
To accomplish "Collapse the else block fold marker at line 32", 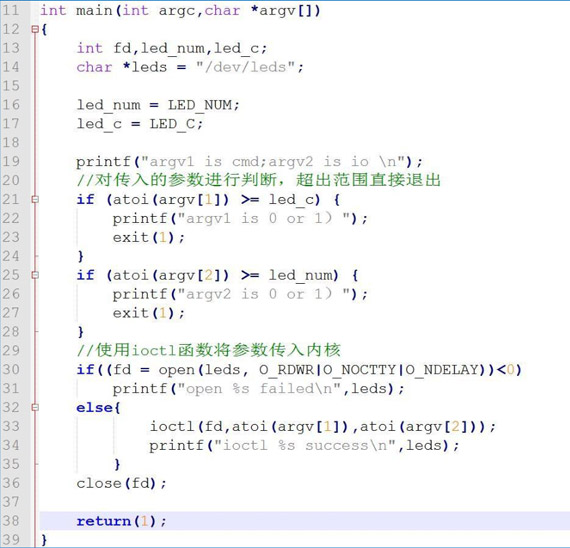I will [x=35, y=407].
